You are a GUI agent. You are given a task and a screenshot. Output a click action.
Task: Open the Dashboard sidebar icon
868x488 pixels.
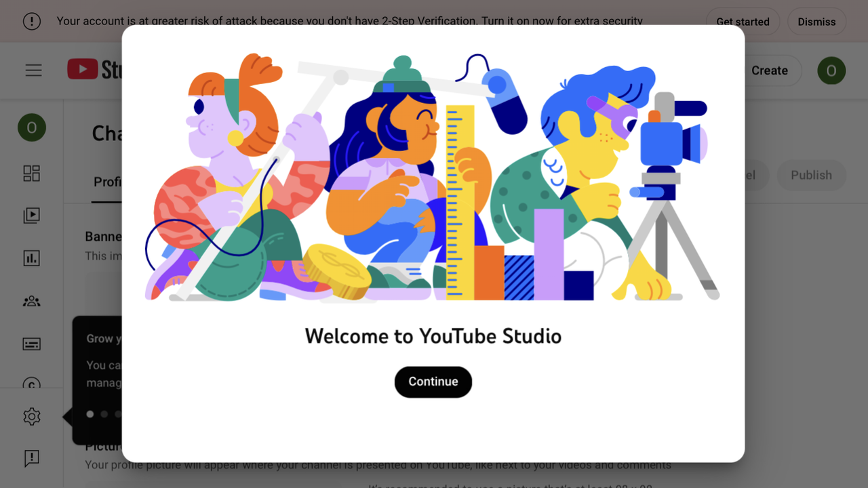[x=32, y=174]
